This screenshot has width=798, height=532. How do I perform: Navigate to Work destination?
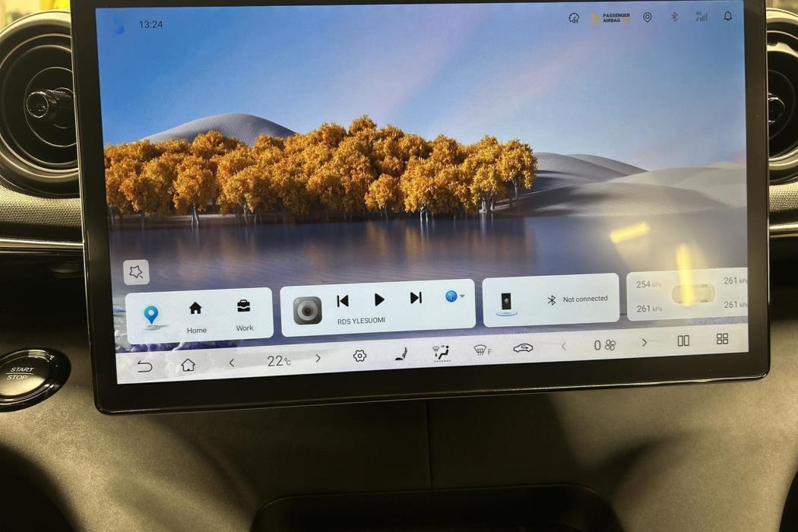click(244, 315)
